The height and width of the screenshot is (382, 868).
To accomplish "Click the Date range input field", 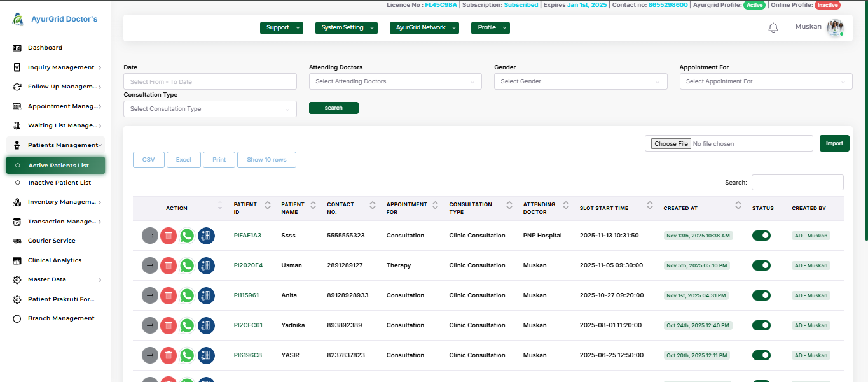I will (210, 81).
